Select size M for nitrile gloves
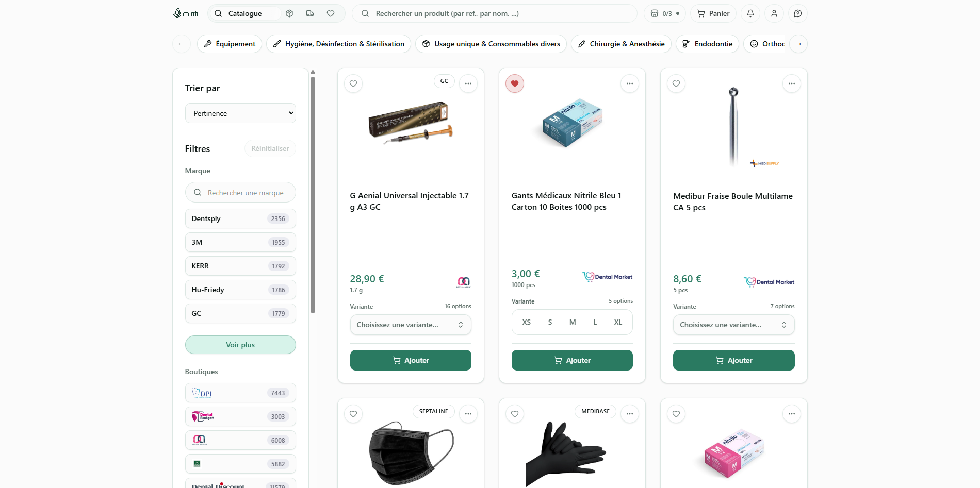Viewport: 980px width, 488px height. pyautogui.click(x=573, y=322)
